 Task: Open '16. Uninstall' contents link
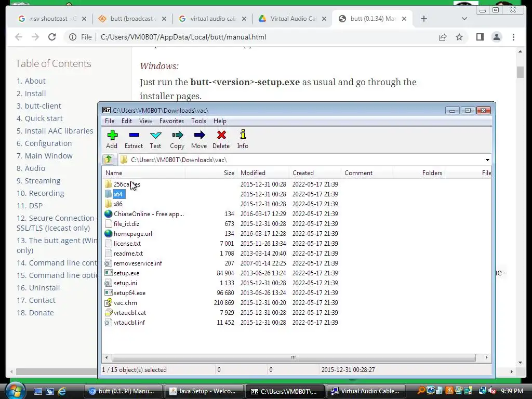38,288
